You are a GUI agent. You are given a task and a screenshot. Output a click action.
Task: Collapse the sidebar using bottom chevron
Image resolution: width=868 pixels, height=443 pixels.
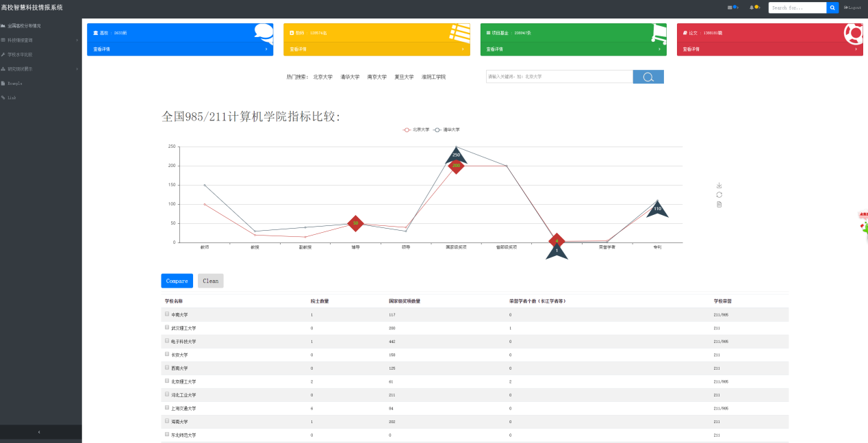(x=40, y=432)
